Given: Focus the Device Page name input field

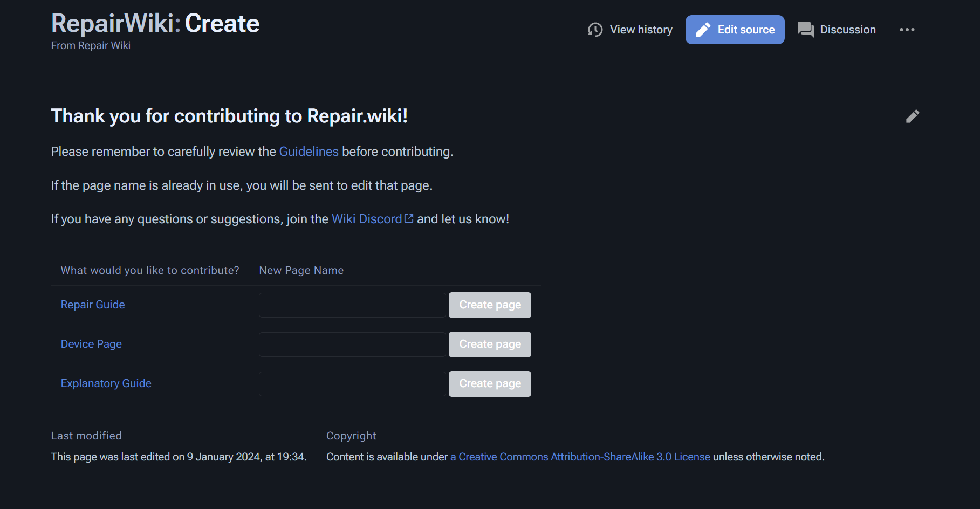Looking at the screenshot, I should (x=352, y=345).
